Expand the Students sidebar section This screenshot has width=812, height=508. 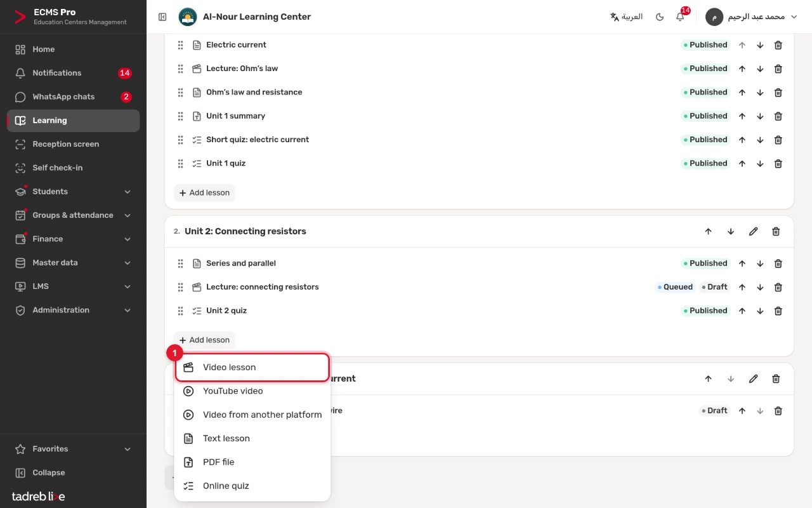click(73, 192)
